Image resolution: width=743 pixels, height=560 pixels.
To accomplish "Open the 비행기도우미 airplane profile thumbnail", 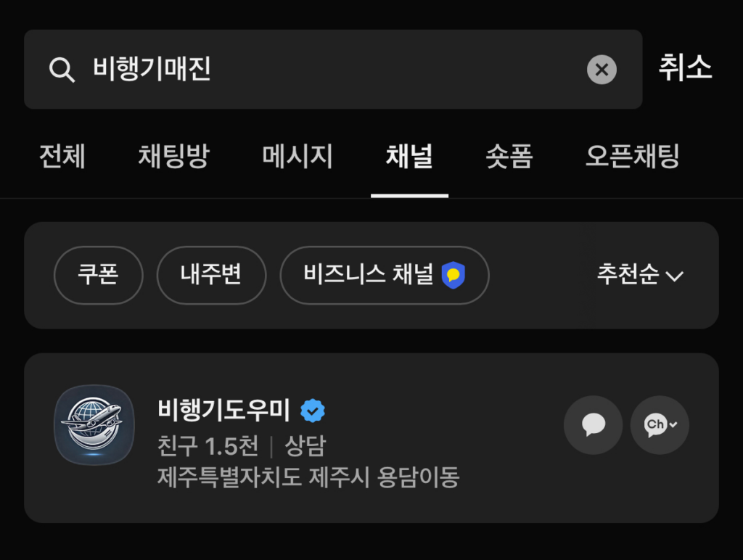I will [94, 424].
